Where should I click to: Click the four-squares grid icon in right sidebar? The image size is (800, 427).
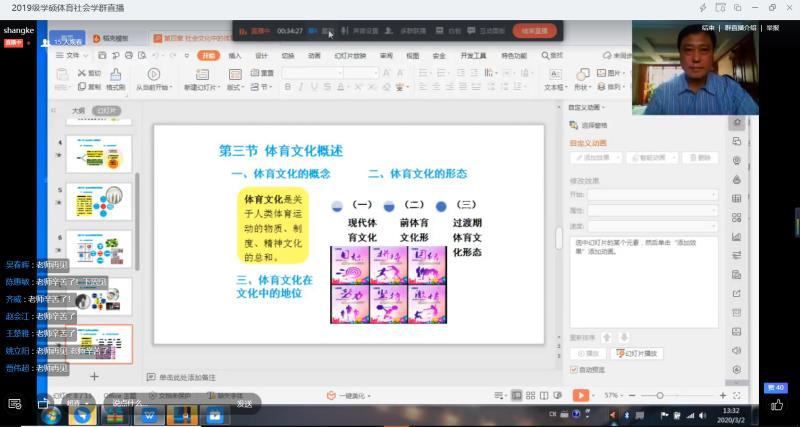coord(736,218)
